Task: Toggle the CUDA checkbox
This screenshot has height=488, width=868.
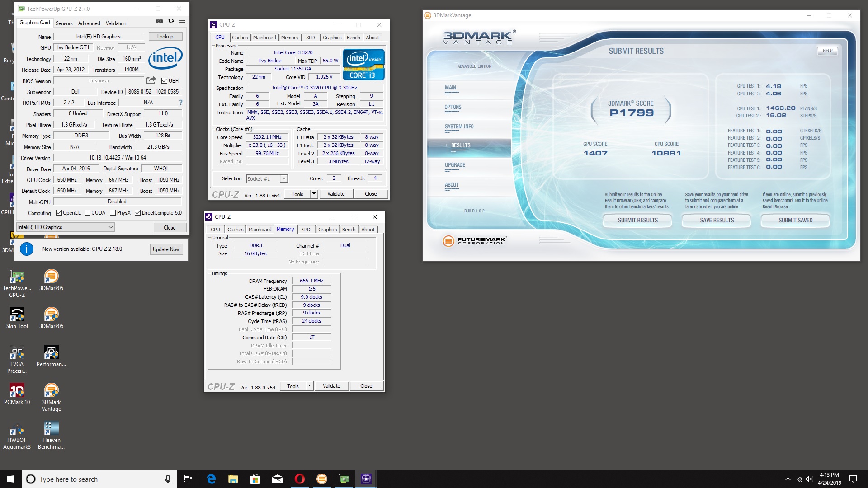Action: (87, 213)
